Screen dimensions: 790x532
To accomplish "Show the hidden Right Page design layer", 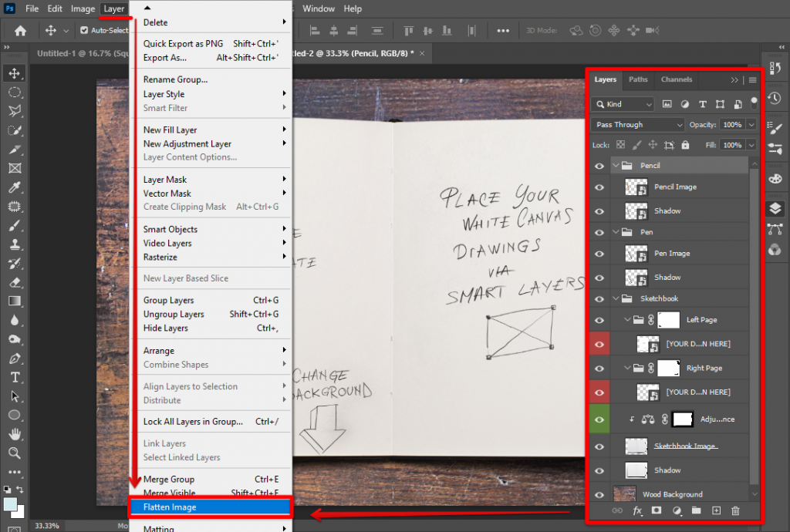I will click(x=599, y=392).
